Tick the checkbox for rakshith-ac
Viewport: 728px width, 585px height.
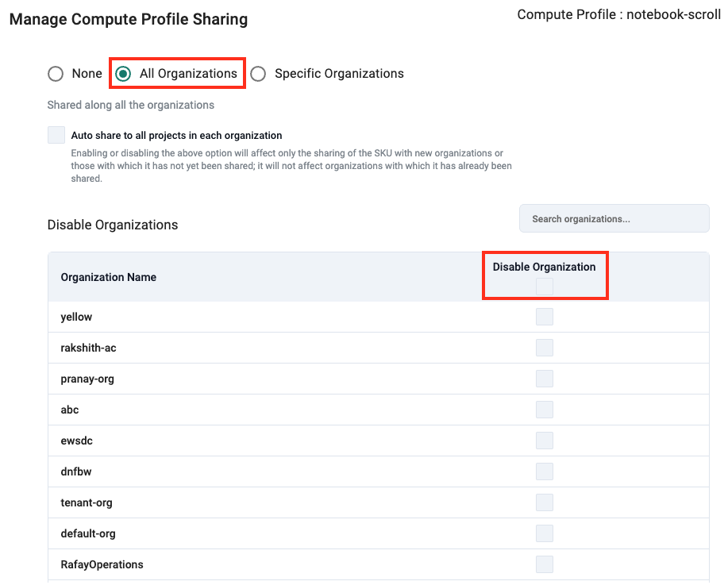(x=545, y=348)
